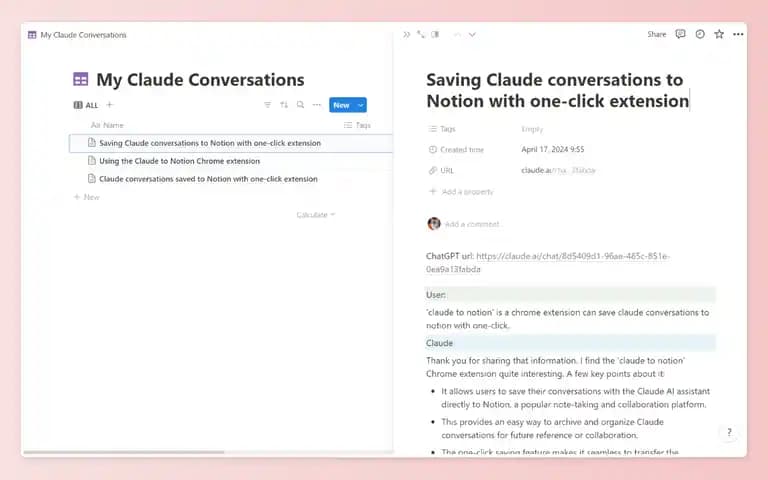Click the User heading block
This screenshot has height=480, width=768.
571,295
